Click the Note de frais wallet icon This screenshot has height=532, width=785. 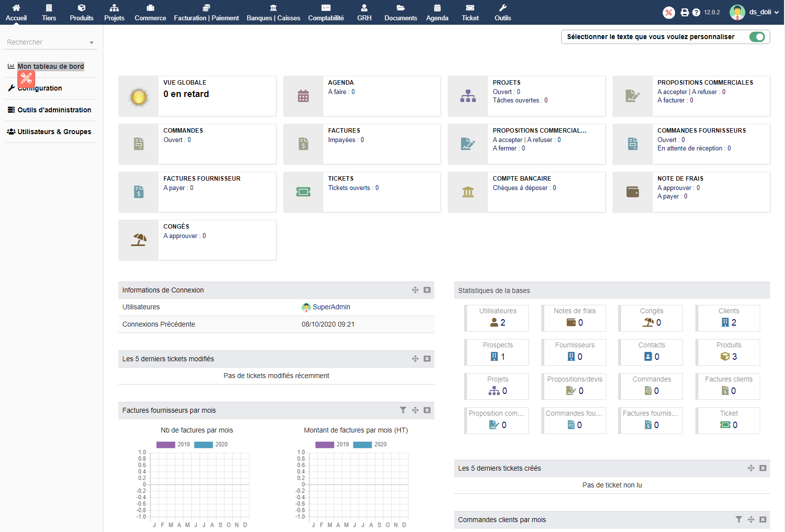pos(632,192)
